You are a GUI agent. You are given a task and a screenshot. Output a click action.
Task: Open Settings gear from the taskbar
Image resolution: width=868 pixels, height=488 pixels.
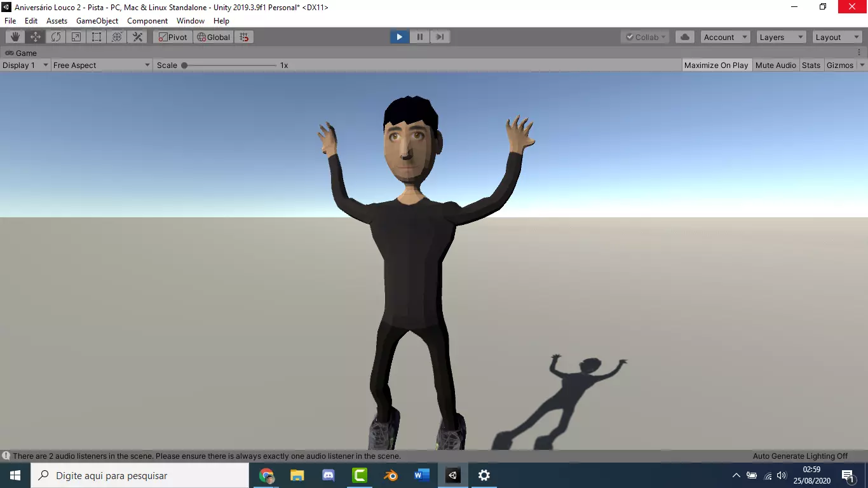484,475
